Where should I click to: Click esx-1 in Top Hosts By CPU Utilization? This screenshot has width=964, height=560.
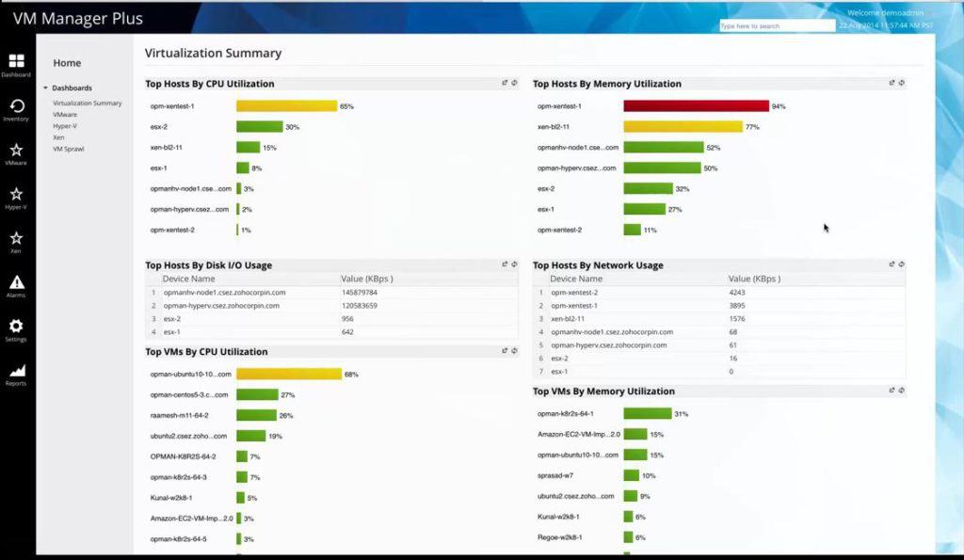click(158, 168)
